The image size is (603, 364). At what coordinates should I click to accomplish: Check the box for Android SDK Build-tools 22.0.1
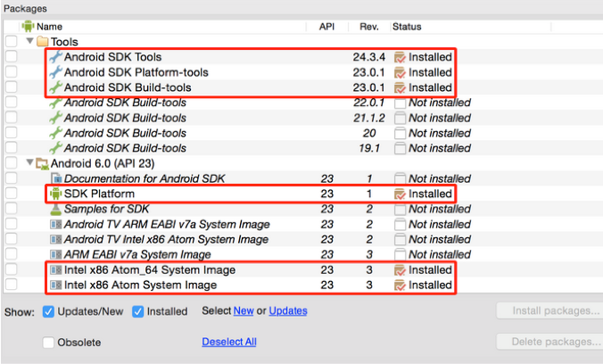coord(12,103)
